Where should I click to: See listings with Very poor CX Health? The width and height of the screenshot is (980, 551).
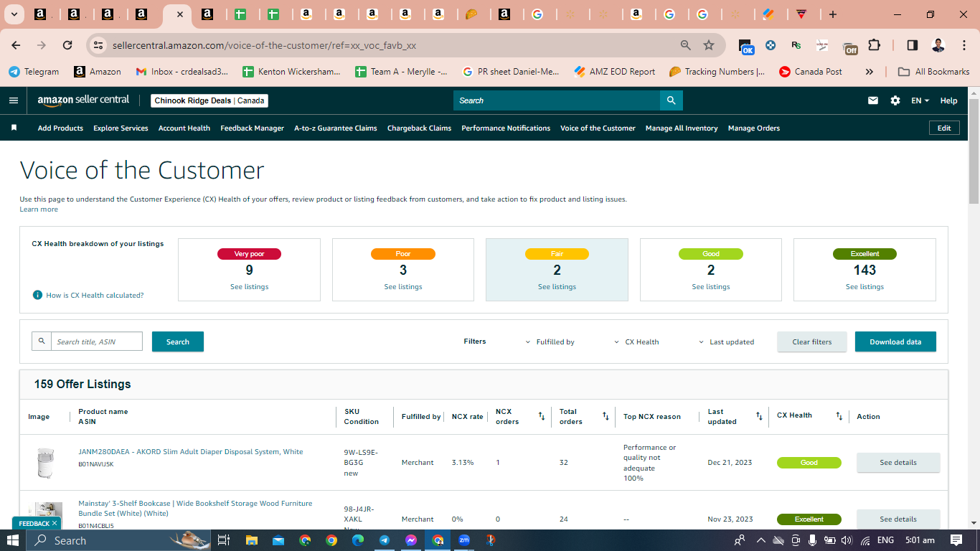pos(249,287)
